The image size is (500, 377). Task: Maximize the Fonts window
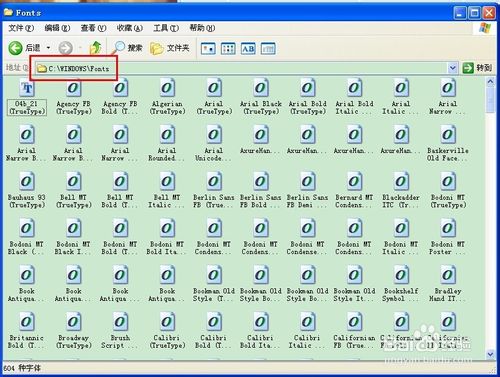point(475,13)
